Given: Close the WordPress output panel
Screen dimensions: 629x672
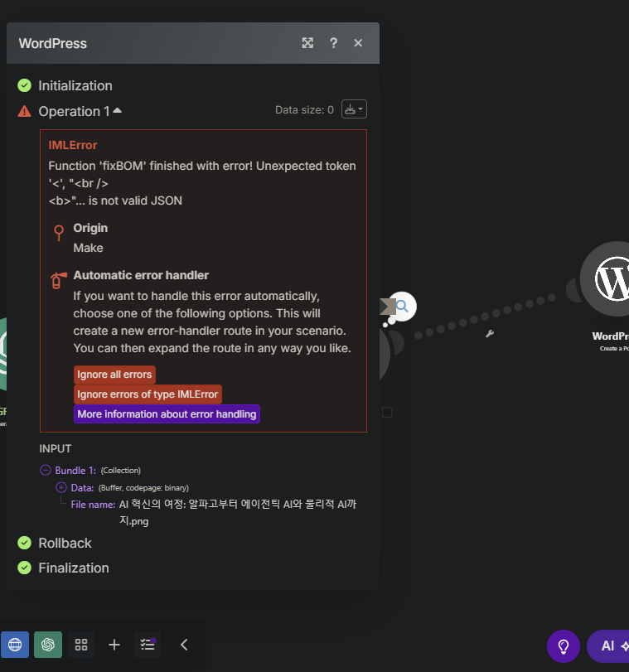Looking at the screenshot, I should [358, 43].
